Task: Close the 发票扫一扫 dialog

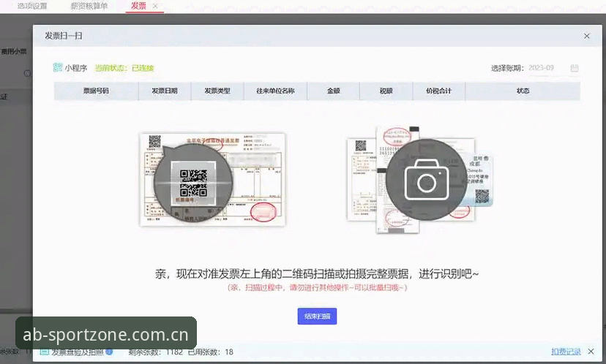Action: (587, 36)
